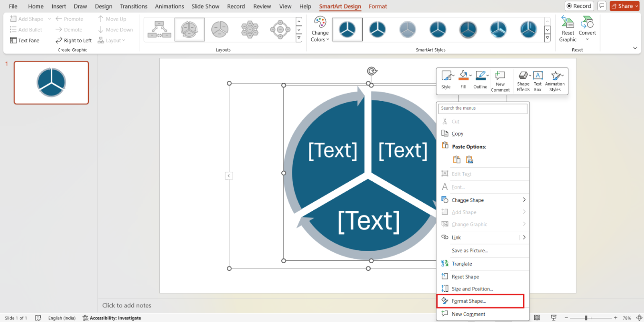The height and width of the screenshot is (322, 644).
Task: Choose the Picture paste option icon
Action: 470,160
